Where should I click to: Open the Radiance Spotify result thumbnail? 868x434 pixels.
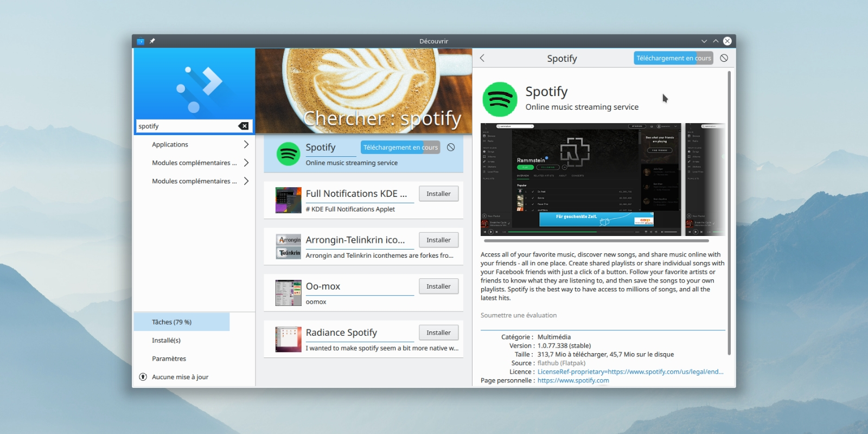(288, 340)
